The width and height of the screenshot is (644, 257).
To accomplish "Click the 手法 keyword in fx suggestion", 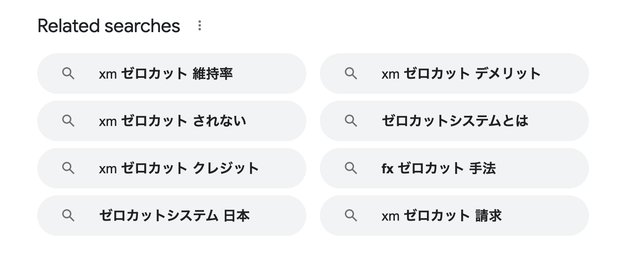I will [x=482, y=169].
